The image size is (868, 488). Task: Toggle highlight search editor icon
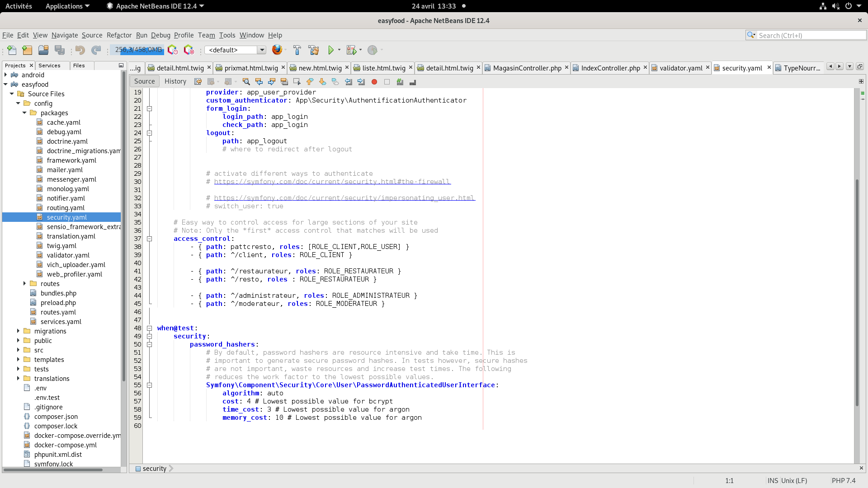coord(284,82)
